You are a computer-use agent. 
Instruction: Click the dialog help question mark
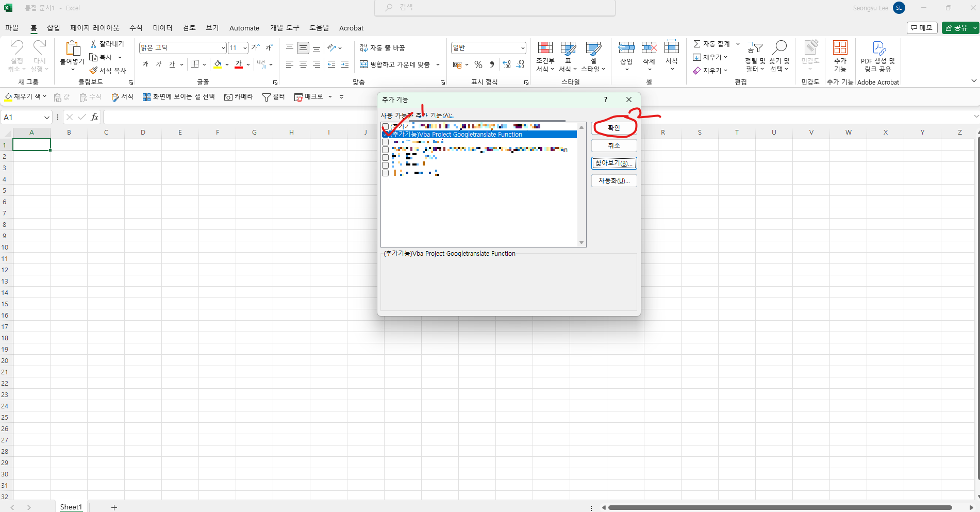coord(606,100)
